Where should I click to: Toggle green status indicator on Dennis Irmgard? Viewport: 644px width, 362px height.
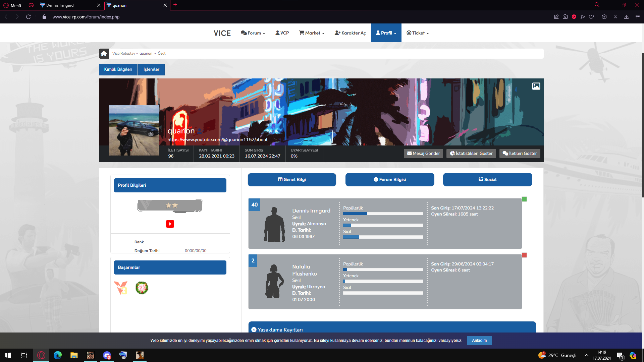pos(524,199)
